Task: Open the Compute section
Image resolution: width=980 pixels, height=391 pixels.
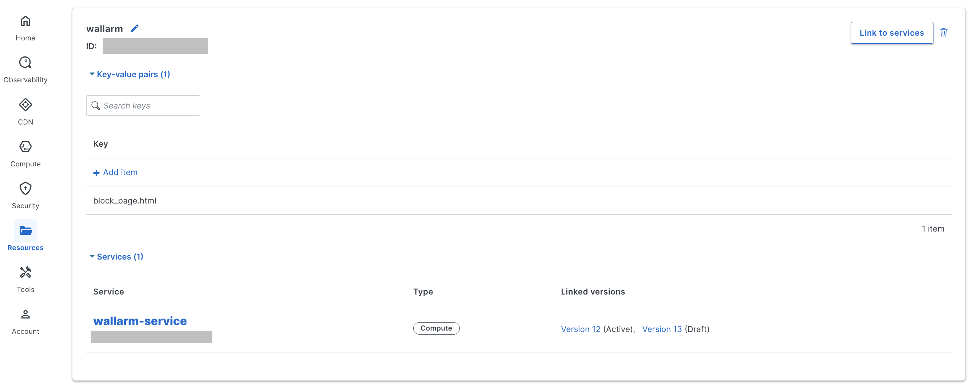Action: click(25, 153)
